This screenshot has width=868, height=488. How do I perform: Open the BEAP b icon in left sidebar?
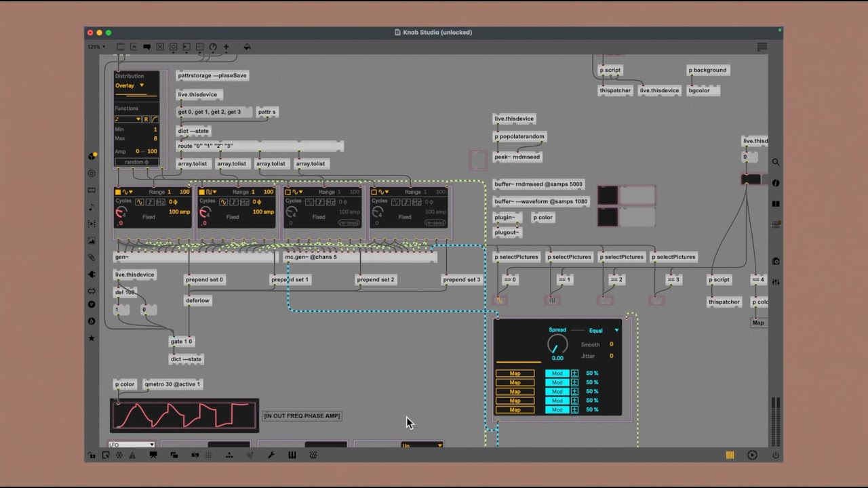92,321
